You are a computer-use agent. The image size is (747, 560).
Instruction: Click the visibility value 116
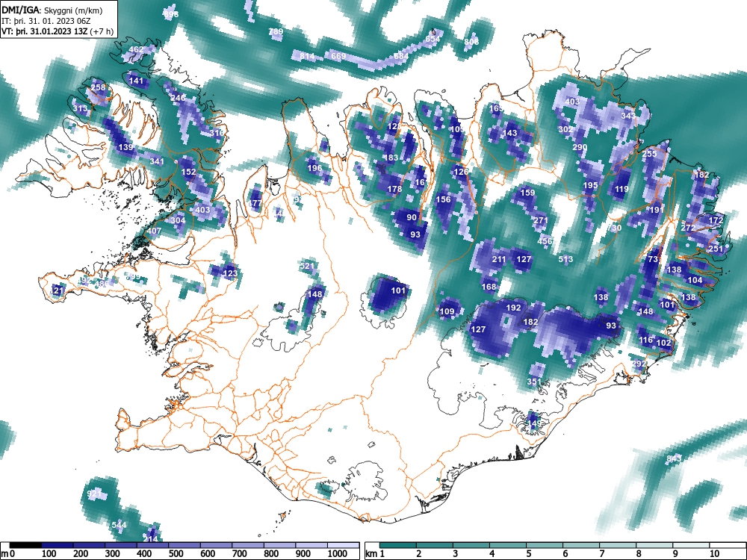[x=646, y=340]
